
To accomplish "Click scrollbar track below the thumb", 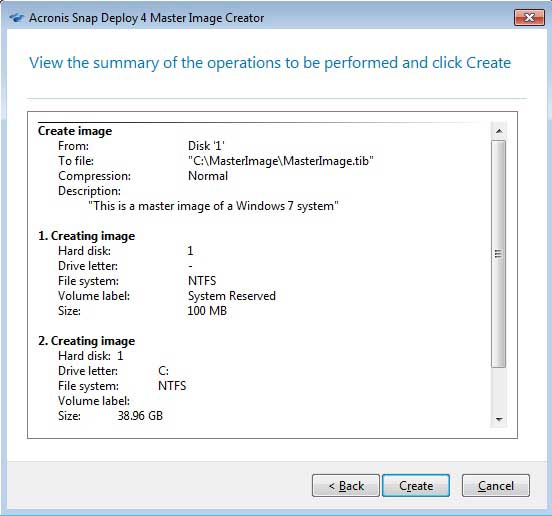I will 498,389.
